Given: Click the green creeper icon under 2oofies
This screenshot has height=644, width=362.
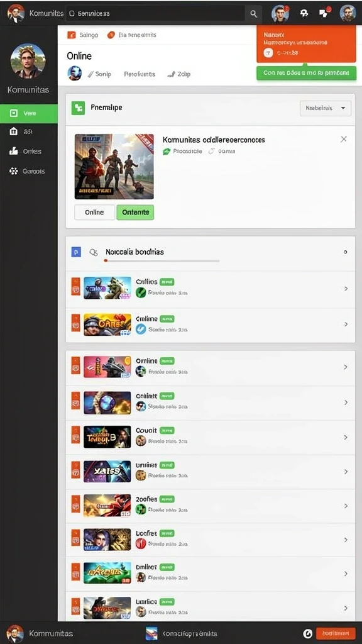Looking at the screenshot, I should (141, 509).
